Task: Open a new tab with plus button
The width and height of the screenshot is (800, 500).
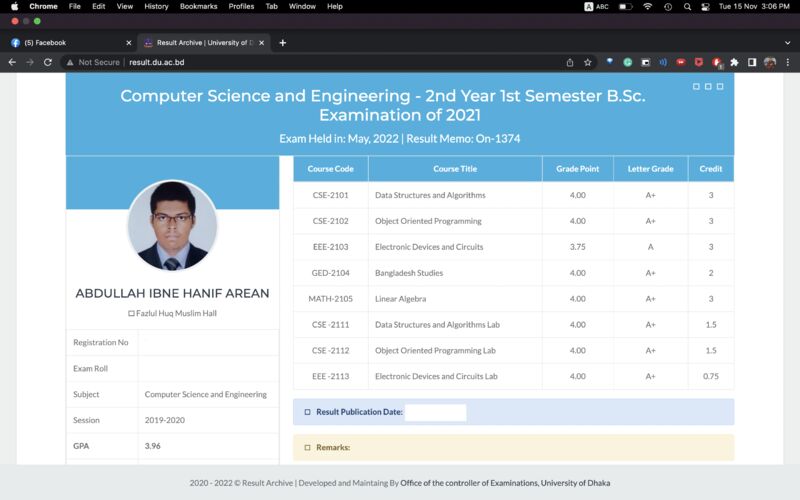Action: (283, 43)
